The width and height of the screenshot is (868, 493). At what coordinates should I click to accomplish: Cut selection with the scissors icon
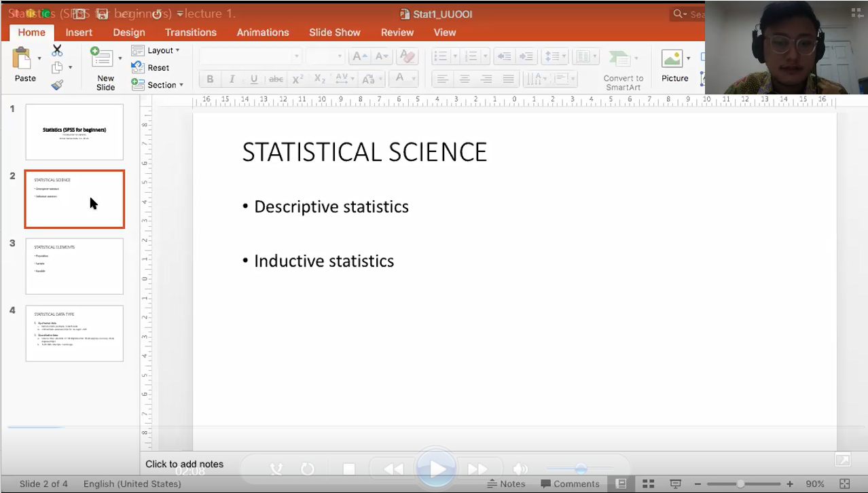(57, 50)
